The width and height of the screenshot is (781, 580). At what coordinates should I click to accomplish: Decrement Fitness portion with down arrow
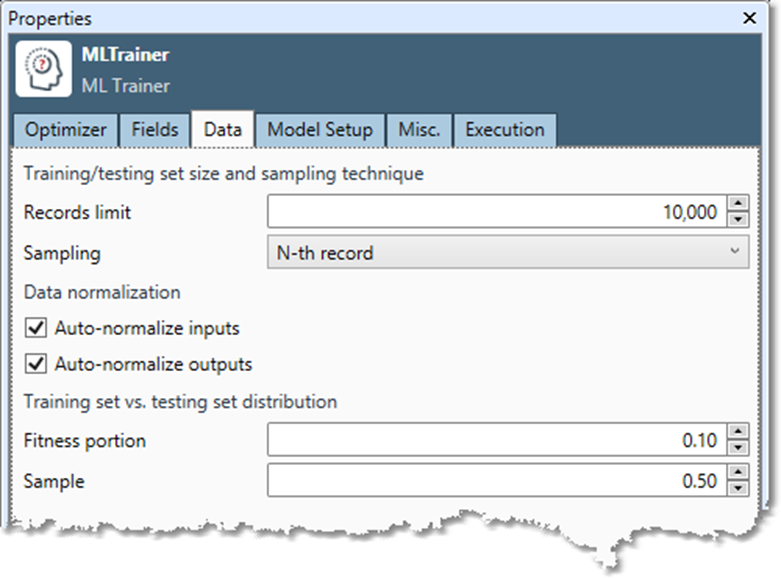click(738, 447)
